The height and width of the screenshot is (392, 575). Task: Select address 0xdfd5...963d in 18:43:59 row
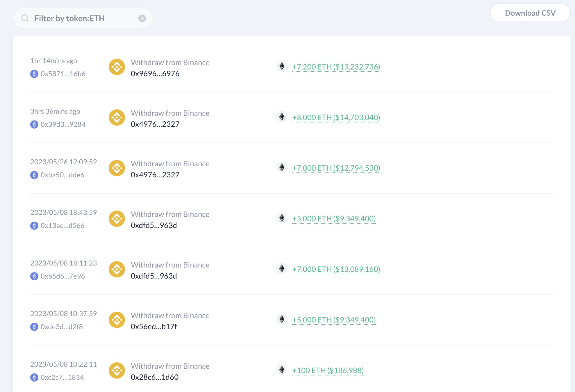[x=154, y=225]
